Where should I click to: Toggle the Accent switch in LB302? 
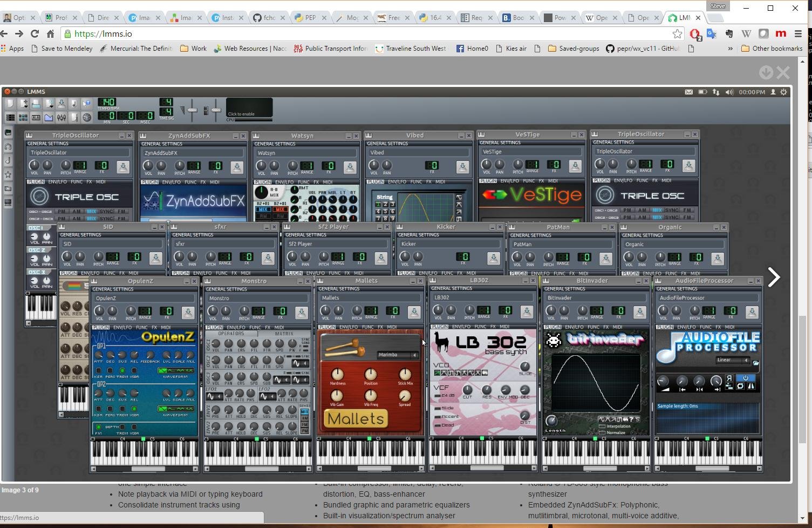pos(438,417)
